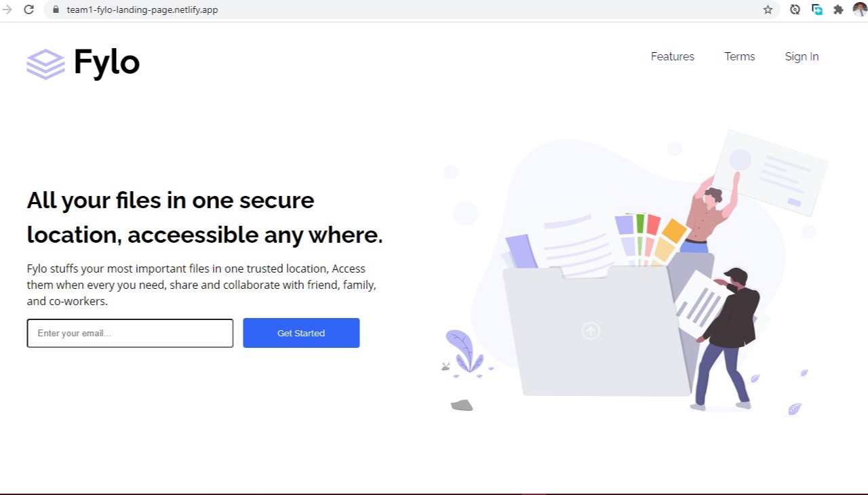Open the browser extensions puzzle icon
This screenshot has height=495, width=868.
[x=838, y=9]
